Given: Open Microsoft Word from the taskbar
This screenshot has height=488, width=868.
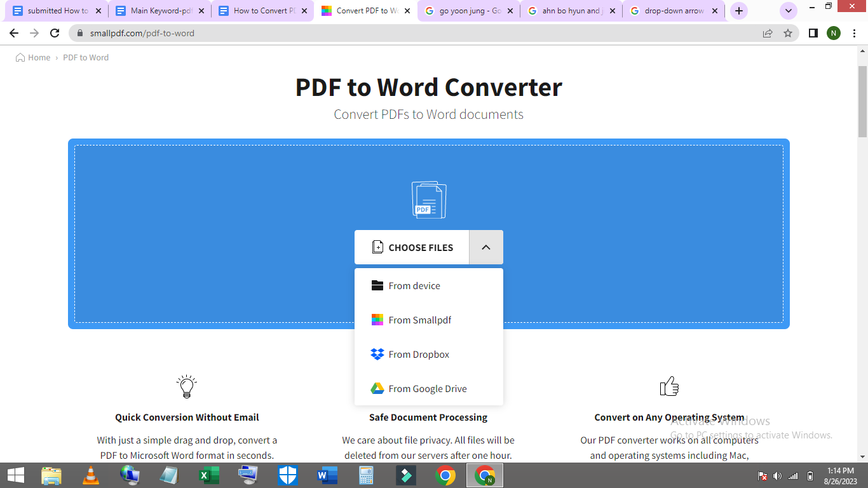Looking at the screenshot, I should pyautogui.click(x=327, y=475).
